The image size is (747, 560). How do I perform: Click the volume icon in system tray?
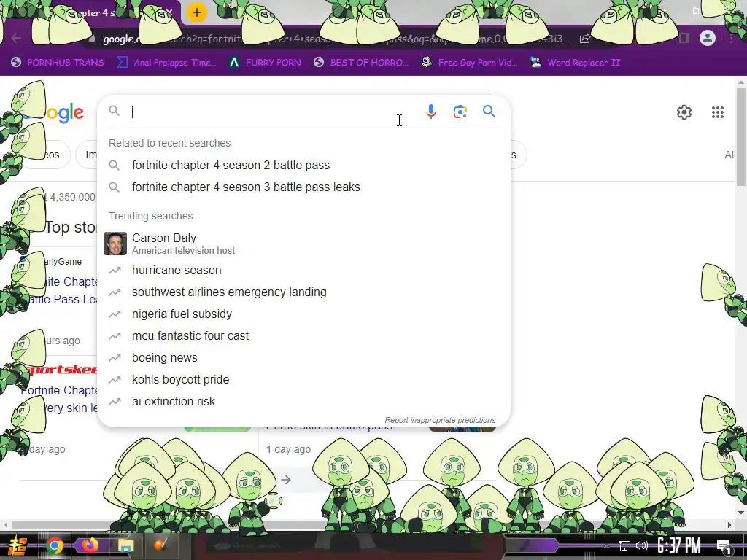coord(642,545)
